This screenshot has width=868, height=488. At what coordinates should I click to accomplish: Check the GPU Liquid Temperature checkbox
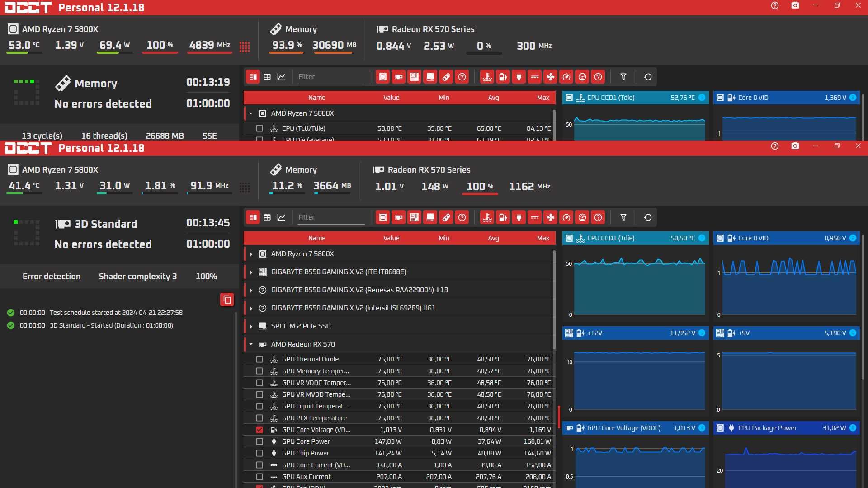tap(259, 406)
